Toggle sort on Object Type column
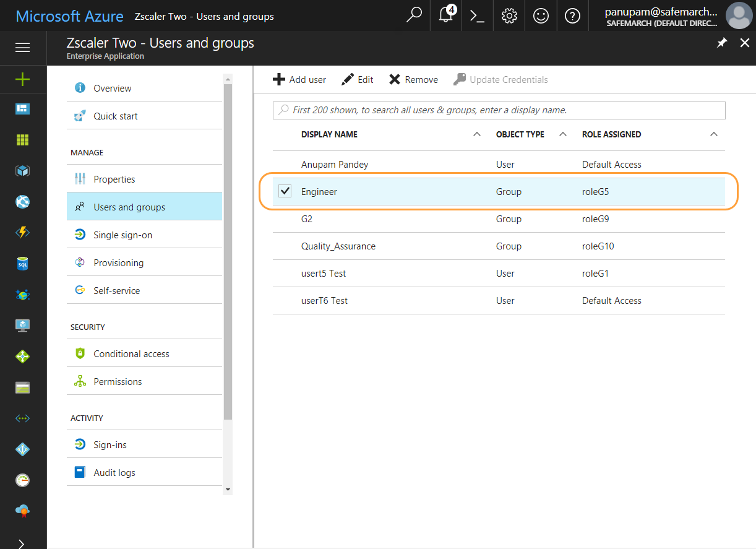The width and height of the screenshot is (756, 549). click(562, 134)
